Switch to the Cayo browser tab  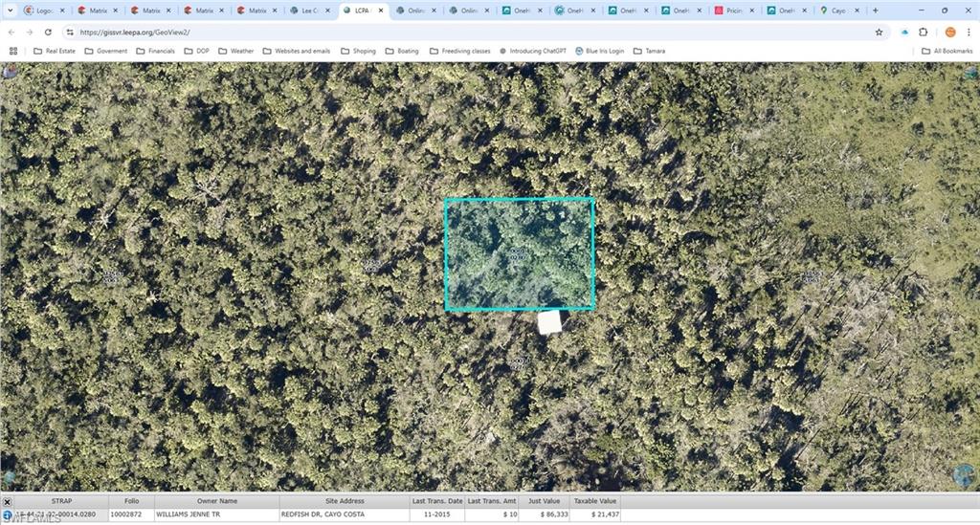pyautogui.click(x=837, y=11)
